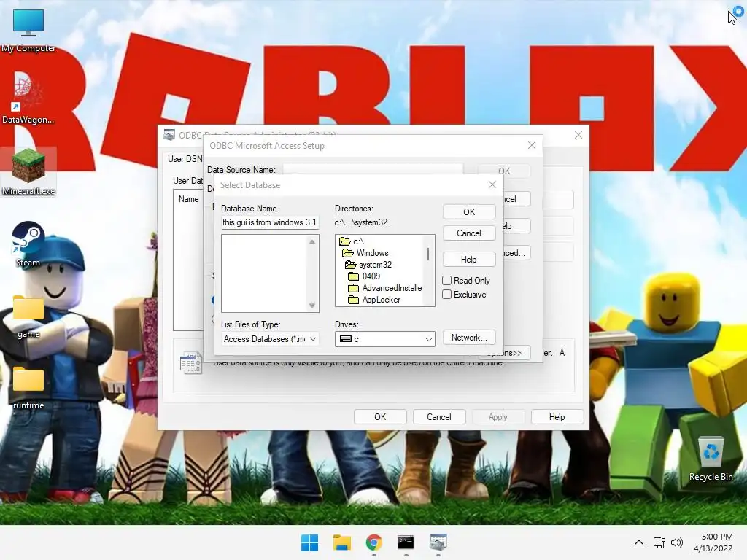Select the AdvancedInstalle folder
The width and height of the screenshot is (747, 560).
[385, 288]
